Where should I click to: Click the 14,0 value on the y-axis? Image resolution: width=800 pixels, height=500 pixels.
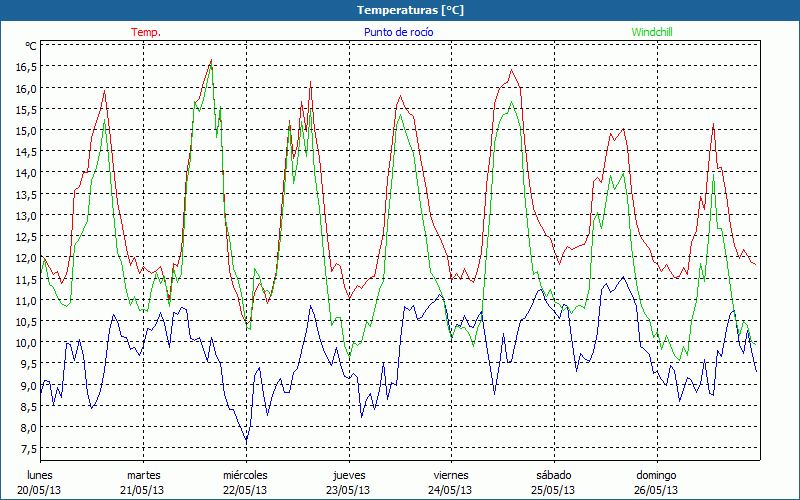click(x=26, y=173)
